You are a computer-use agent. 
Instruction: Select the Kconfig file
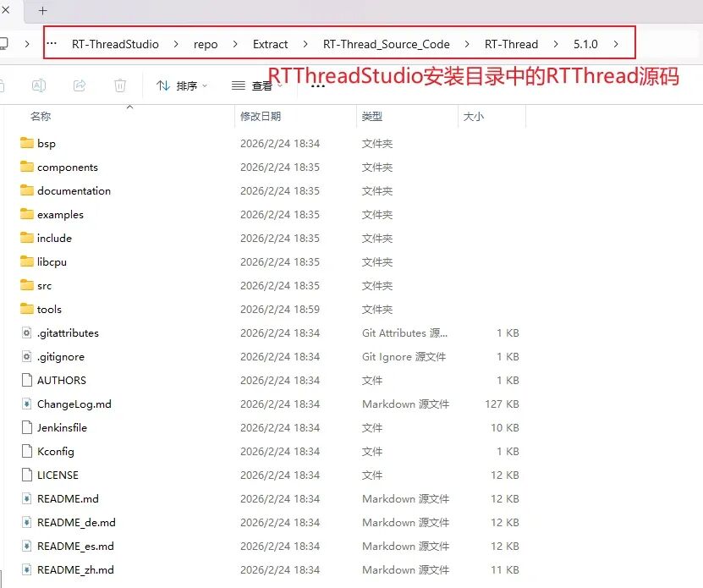(56, 452)
